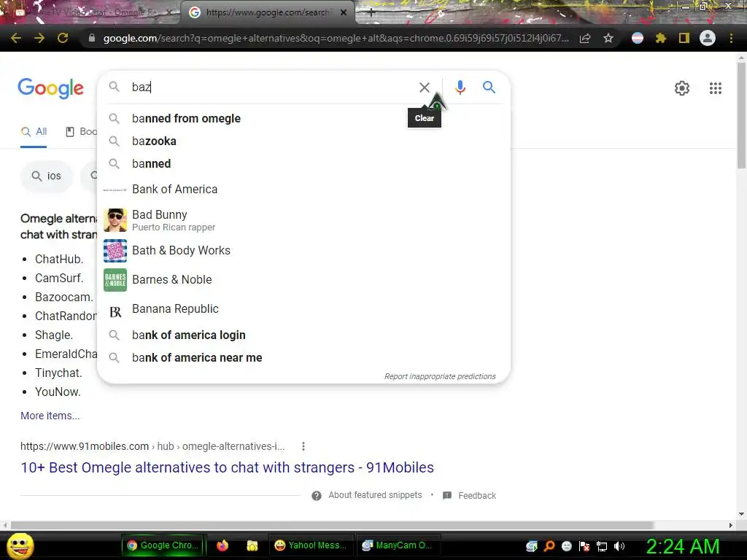Open a new browser tab
Viewport: 747px width, 560px height.
point(371,12)
